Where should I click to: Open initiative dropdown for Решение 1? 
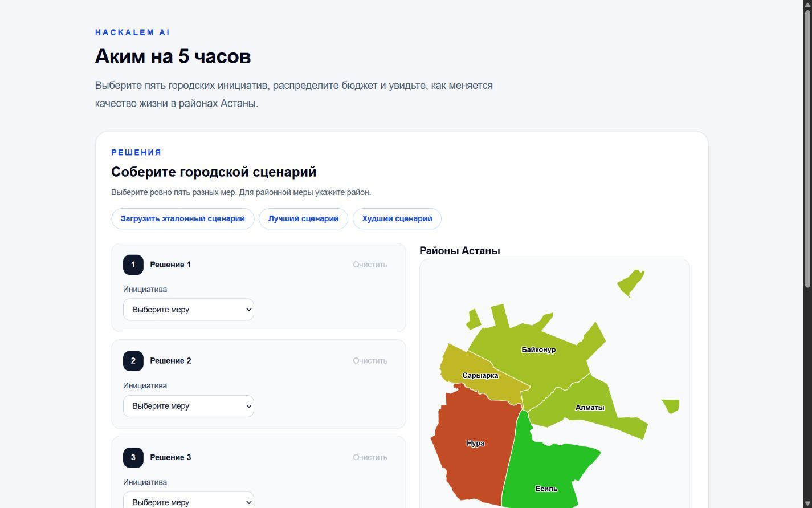tap(189, 310)
